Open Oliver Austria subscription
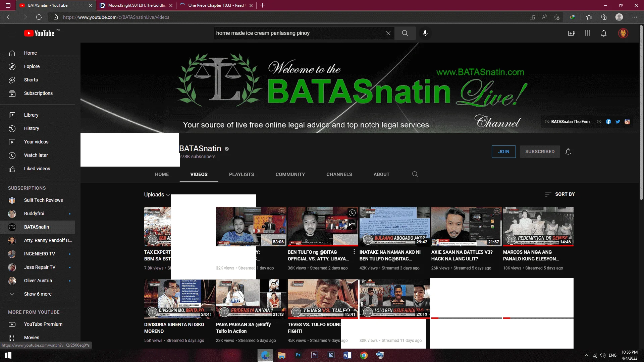 click(38, 281)
